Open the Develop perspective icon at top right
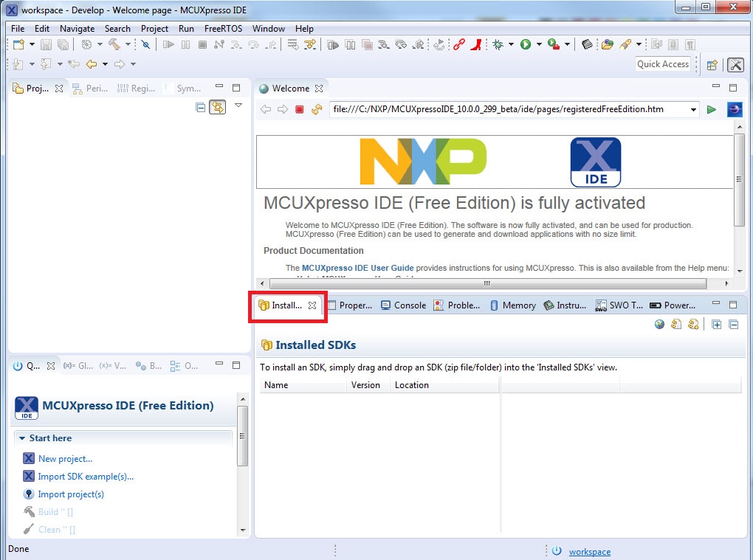This screenshot has height=560, width=753. pyautogui.click(x=735, y=64)
